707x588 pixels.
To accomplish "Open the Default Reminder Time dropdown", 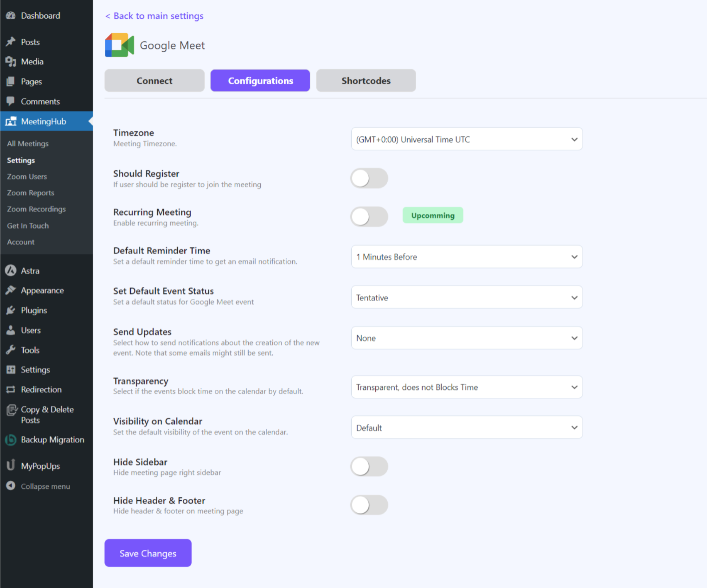I will 467,257.
